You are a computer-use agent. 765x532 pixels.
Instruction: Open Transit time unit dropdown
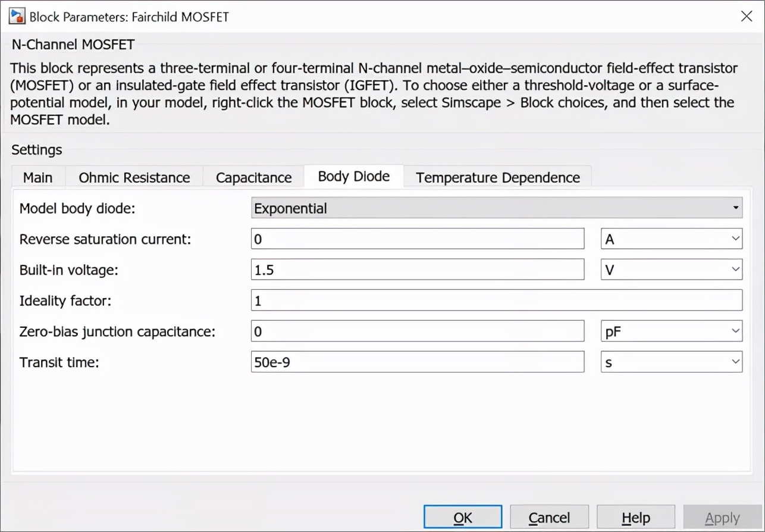click(672, 362)
